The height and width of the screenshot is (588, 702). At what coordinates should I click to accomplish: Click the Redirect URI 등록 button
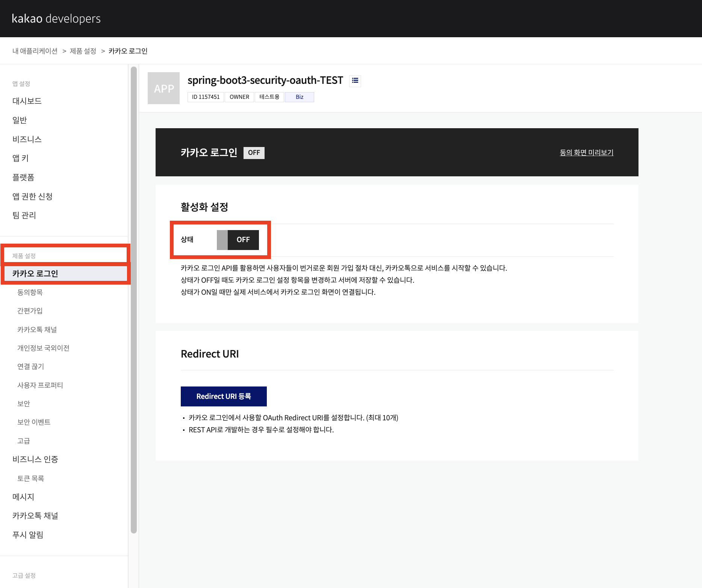(x=224, y=396)
